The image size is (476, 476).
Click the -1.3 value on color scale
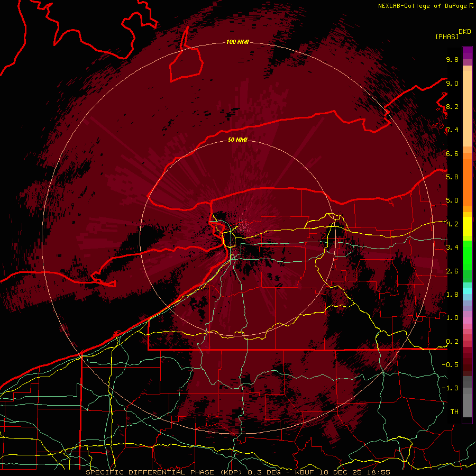[x=450, y=388]
